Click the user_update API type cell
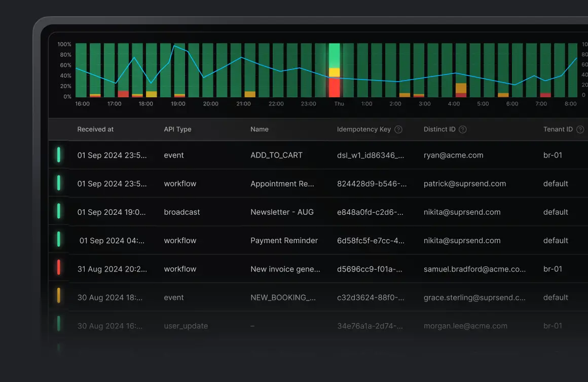This screenshot has height=382, width=588. coord(186,326)
